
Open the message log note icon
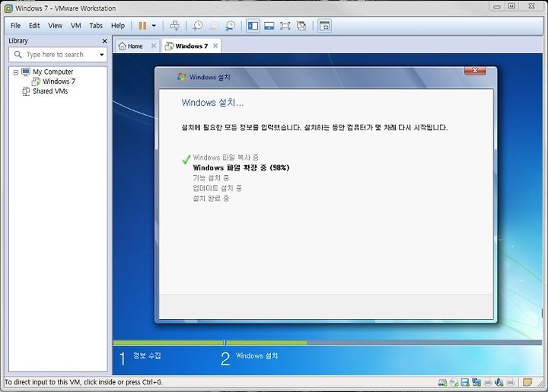(527, 382)
